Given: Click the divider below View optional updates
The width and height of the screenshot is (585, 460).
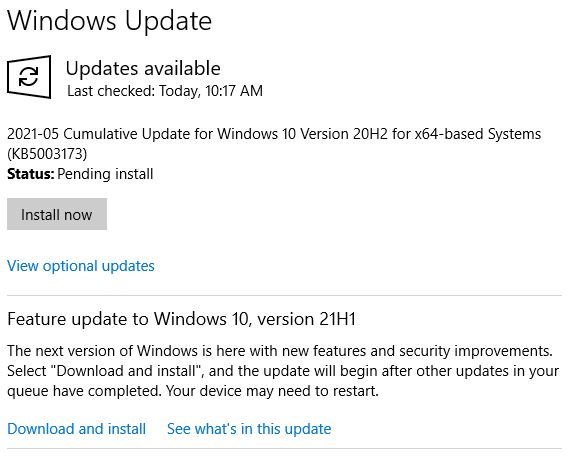Looking at the screenshot, I should [284, 295].
